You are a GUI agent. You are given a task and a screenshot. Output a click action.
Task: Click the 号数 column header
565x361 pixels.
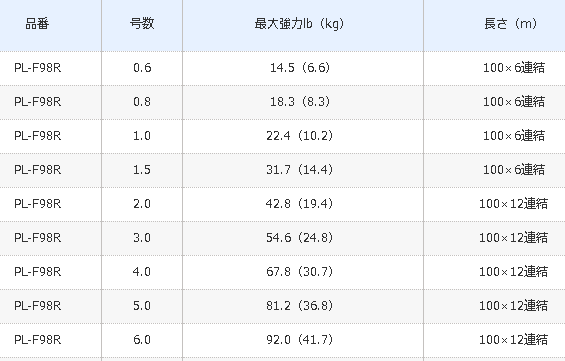142,24
